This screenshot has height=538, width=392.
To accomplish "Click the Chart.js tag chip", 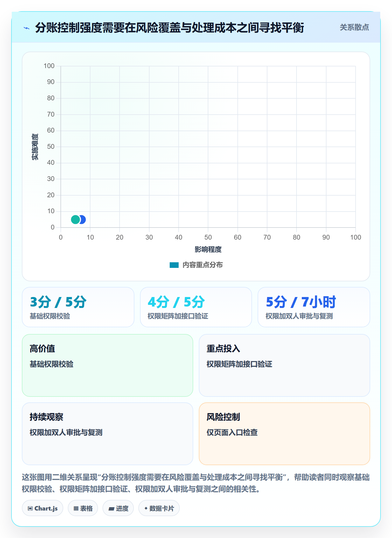I will (x=43, y=508).
